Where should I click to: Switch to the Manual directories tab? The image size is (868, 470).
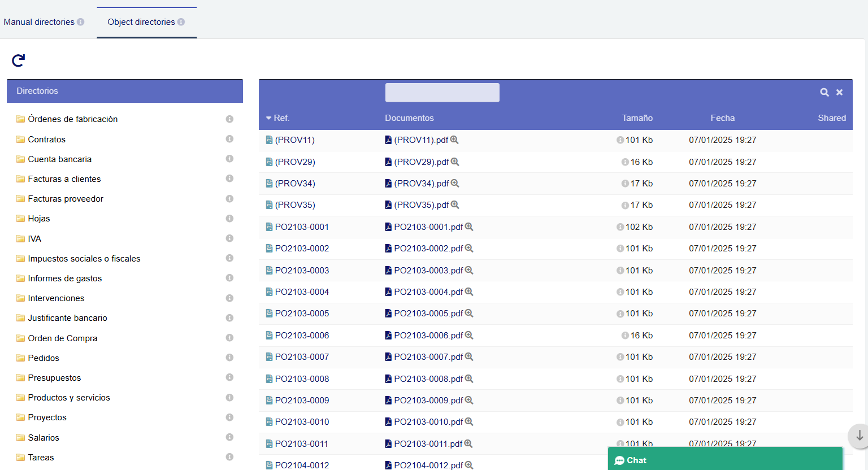(x=39, y=22)
